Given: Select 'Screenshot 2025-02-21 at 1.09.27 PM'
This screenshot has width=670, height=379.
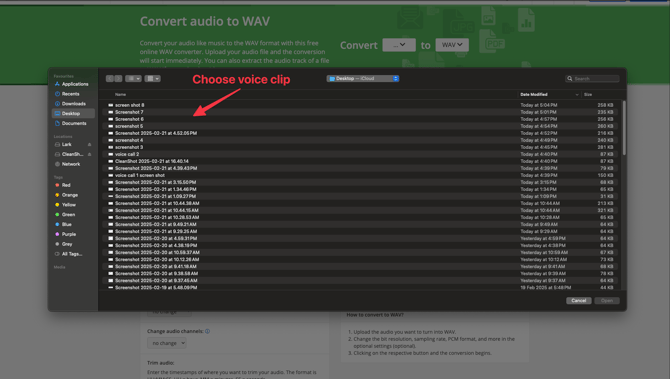Looking at the screenshot, I should click(360, 196).
